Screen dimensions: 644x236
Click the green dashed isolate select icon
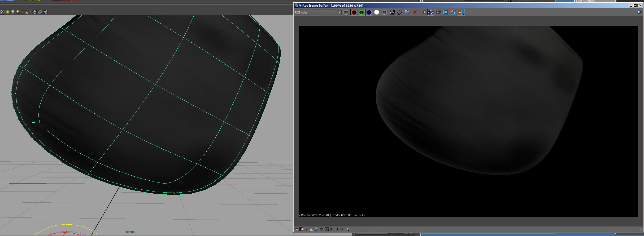(x=27, y=12)
